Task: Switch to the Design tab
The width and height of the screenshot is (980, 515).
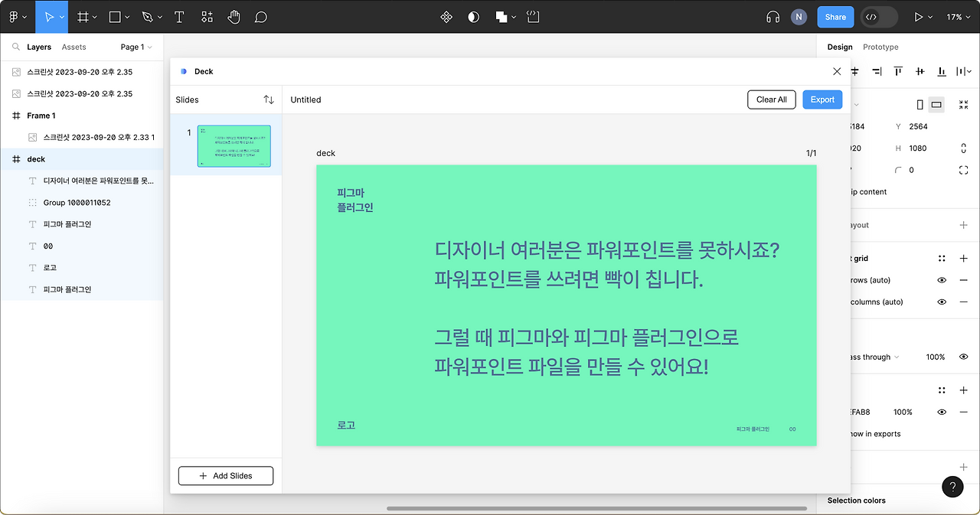Action: coord(840,47)
